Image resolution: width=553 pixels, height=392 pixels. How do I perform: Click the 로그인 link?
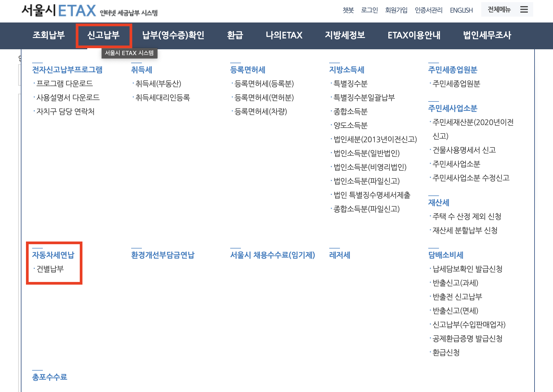coord(369,10)
